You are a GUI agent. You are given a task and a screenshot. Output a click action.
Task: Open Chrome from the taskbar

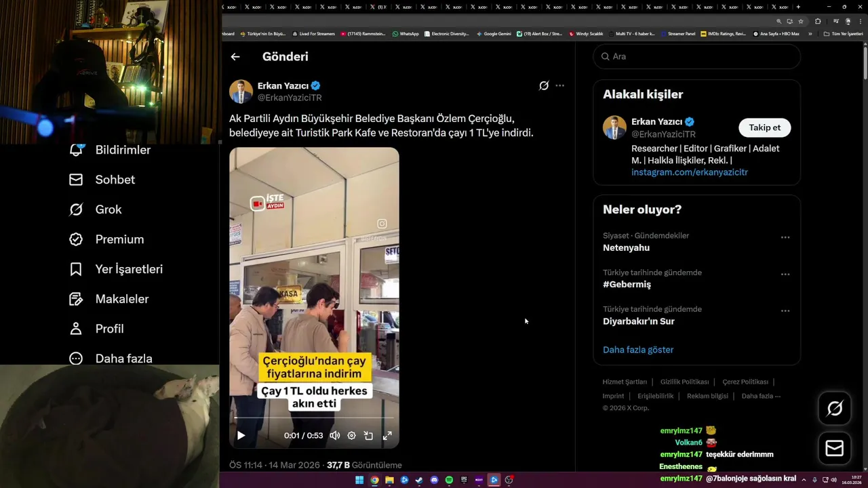point(374,480)
